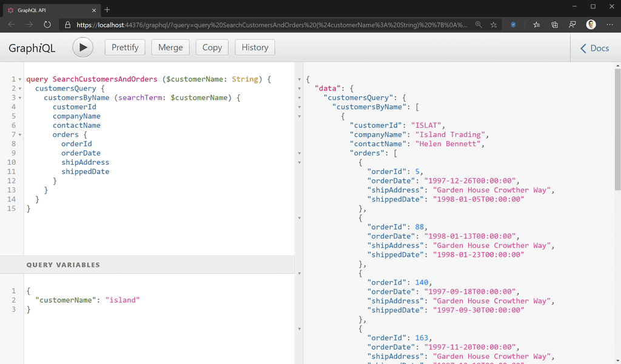The width and height of the screenshot is (621, 364).
Task: Collapse the customersQuery block fold arrow
Action: (20, 88)
